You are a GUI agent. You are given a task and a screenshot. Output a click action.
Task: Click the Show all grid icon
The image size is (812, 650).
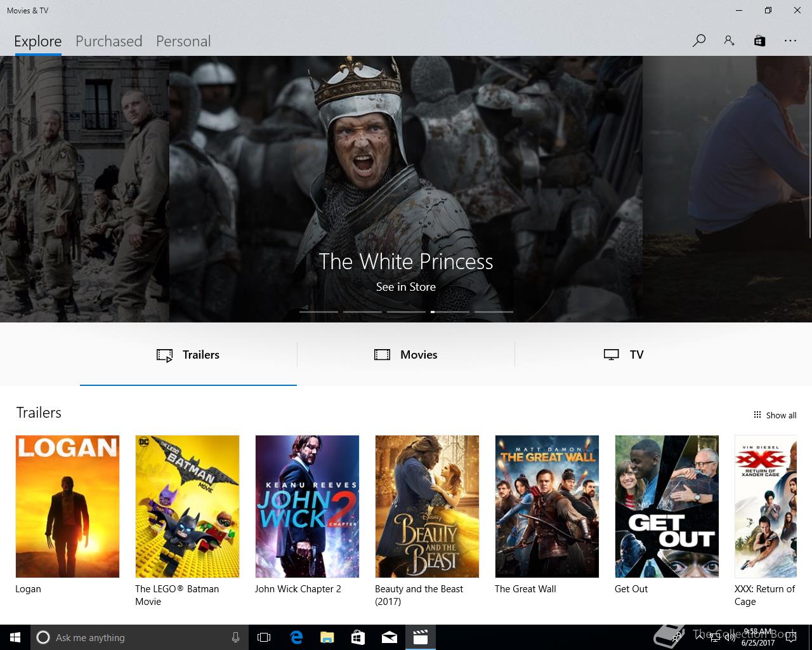point(757,415)
